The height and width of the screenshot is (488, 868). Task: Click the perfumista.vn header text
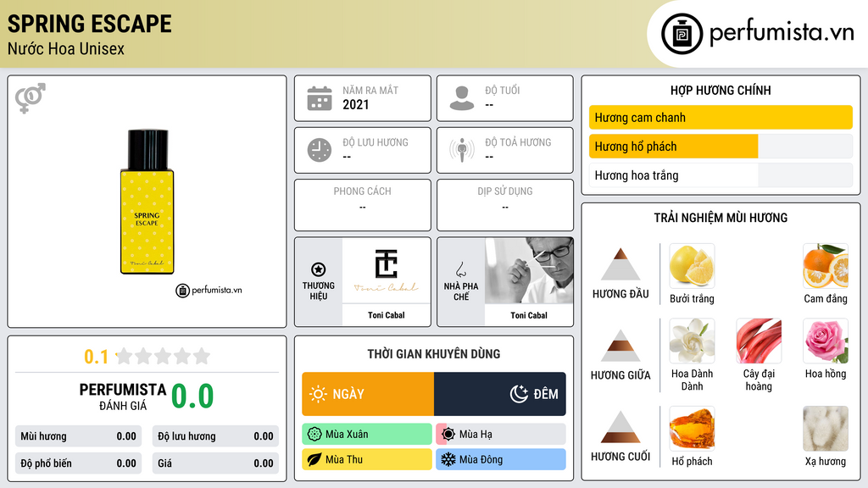click(x=782, y=33)
